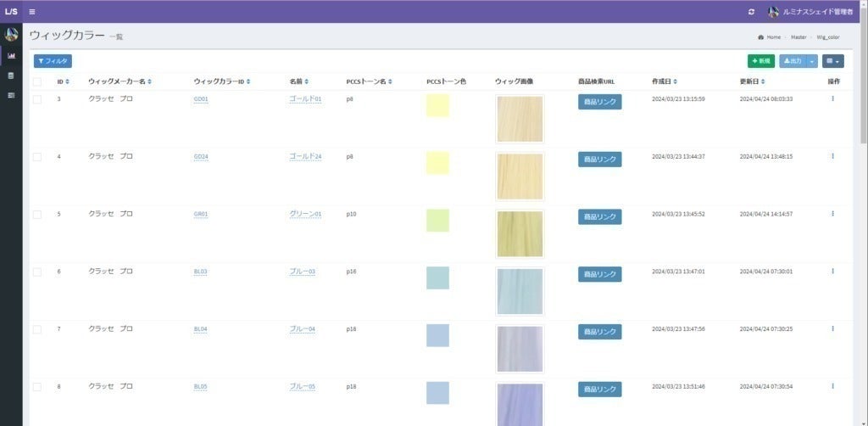Expand the 出力 export dropdown arrow
This screenshot has width=868, height=426.
[x=814, y=61]
